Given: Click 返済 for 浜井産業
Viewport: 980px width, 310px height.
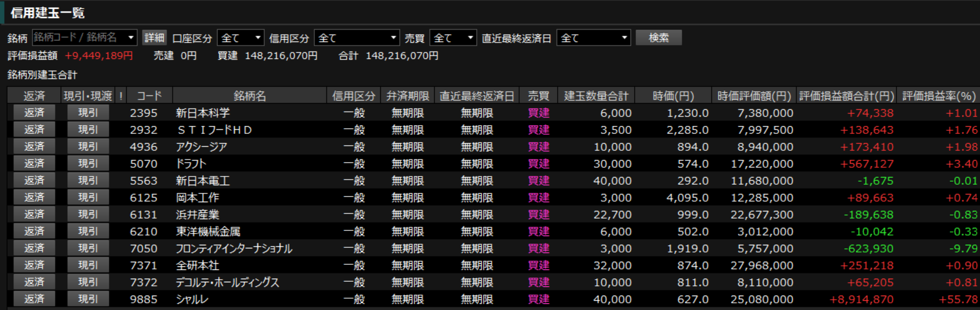Looking at the screenshot, I should (x=34, y=214).
